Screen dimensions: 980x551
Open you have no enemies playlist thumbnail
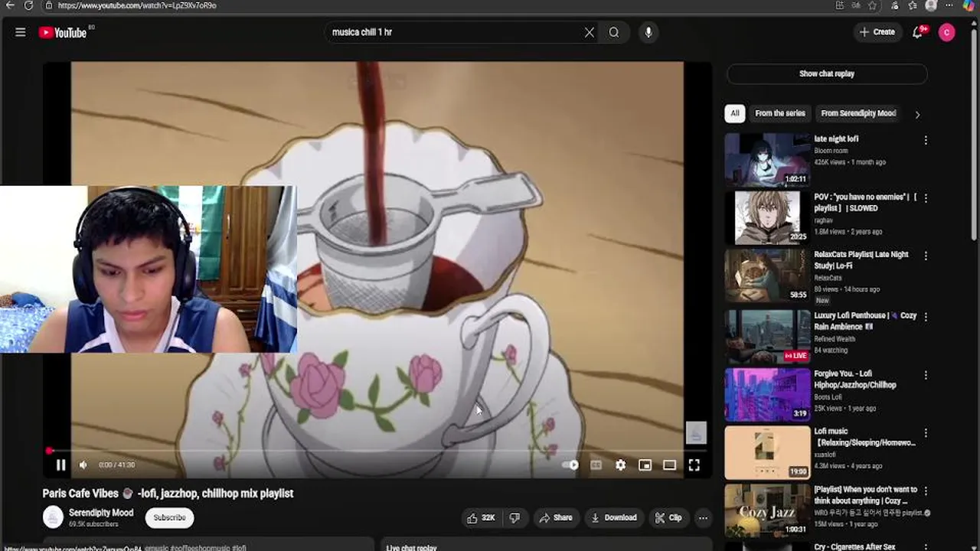pyautogui.click(x=767, y=217)
